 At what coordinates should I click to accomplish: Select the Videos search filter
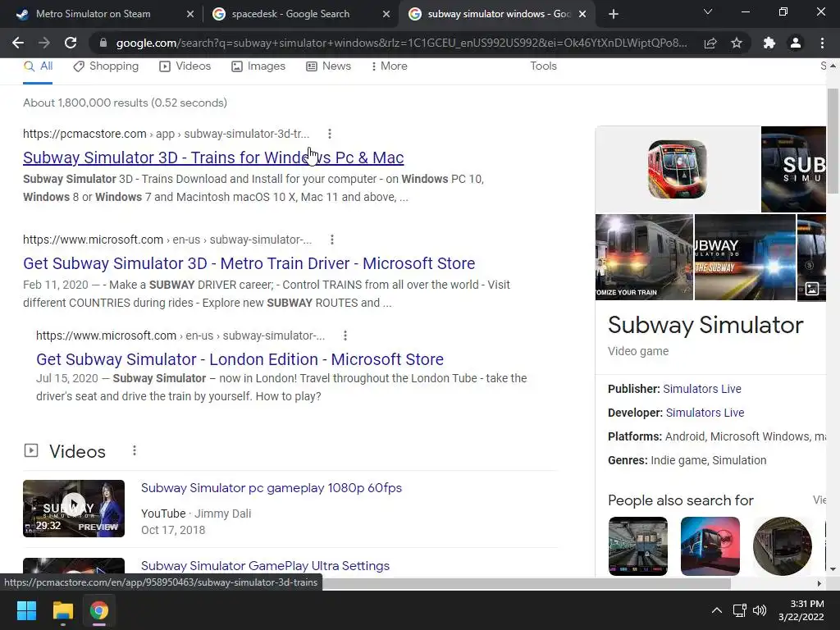point(185,66)
